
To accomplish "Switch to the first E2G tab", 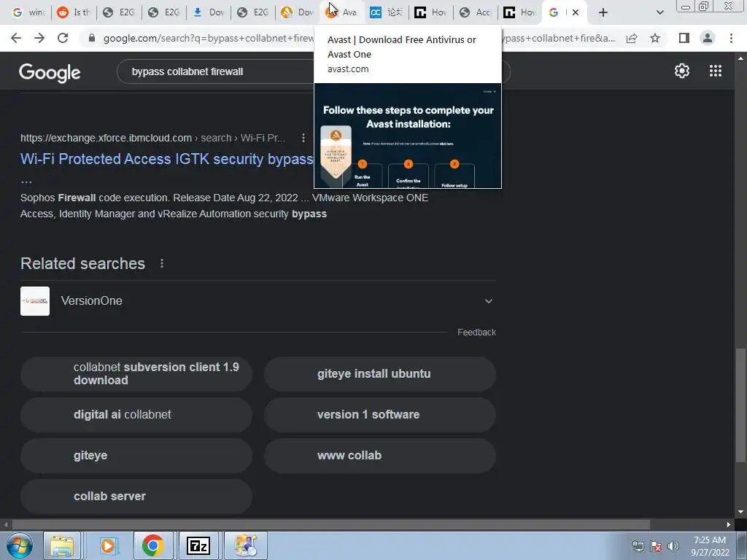I will (119, 13).
